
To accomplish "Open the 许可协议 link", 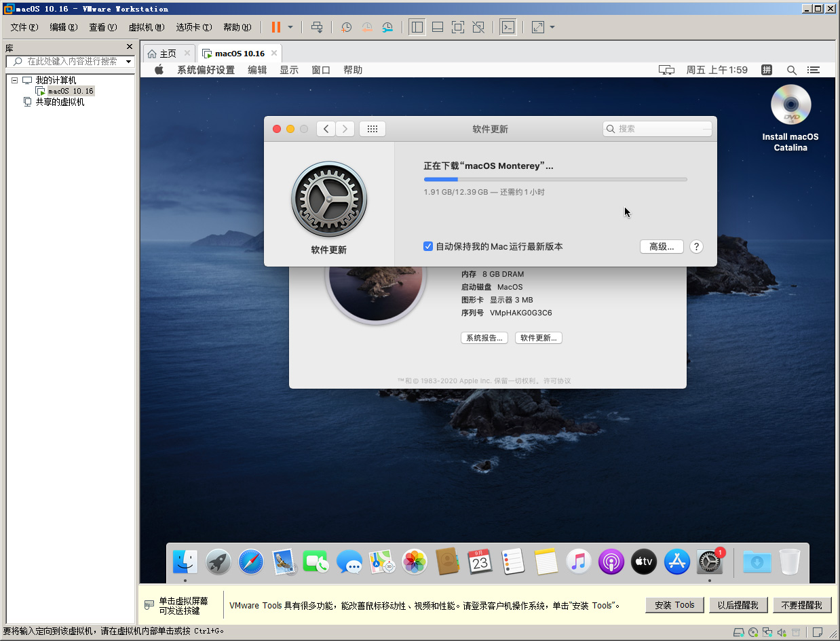I will [x=557, y=381].
